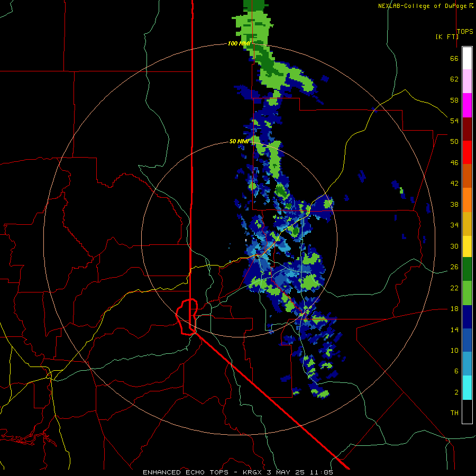Click the navy 14-18 kft legend swatch
Image resolution: width=476 pixels, height=476 pixels.
[467, 317]
